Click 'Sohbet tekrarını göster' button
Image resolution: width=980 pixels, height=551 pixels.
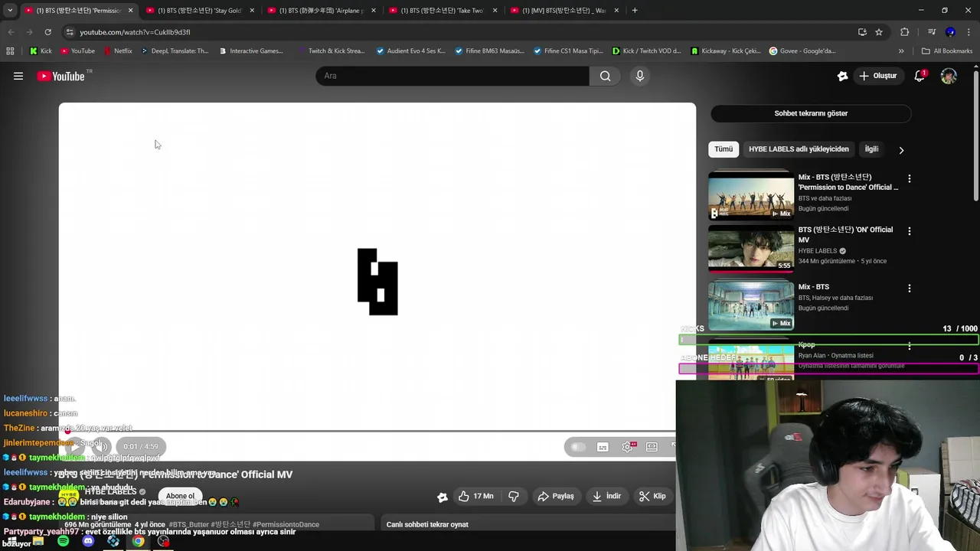pyautogui.click(x=811, y=113)
